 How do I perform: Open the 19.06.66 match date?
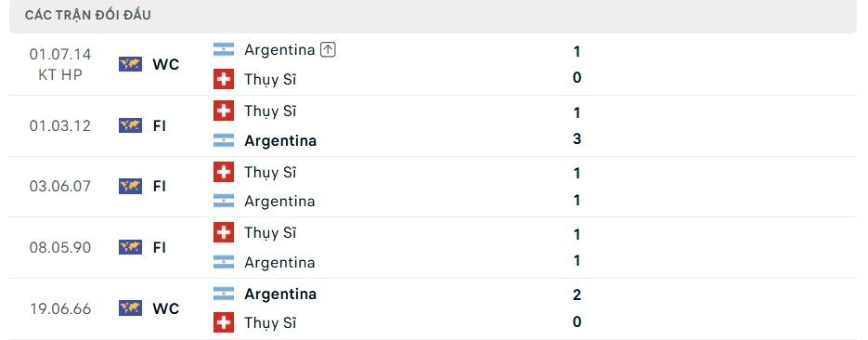coord(59,308)
